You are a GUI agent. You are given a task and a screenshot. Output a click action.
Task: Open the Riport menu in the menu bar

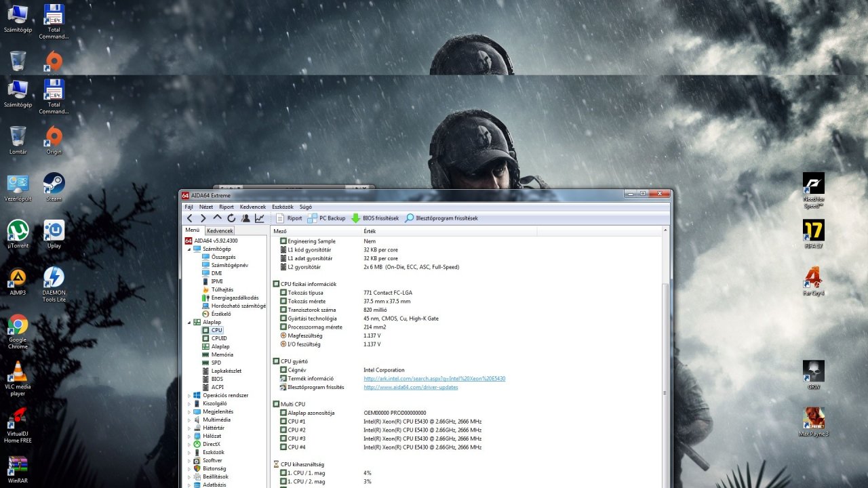226,207
